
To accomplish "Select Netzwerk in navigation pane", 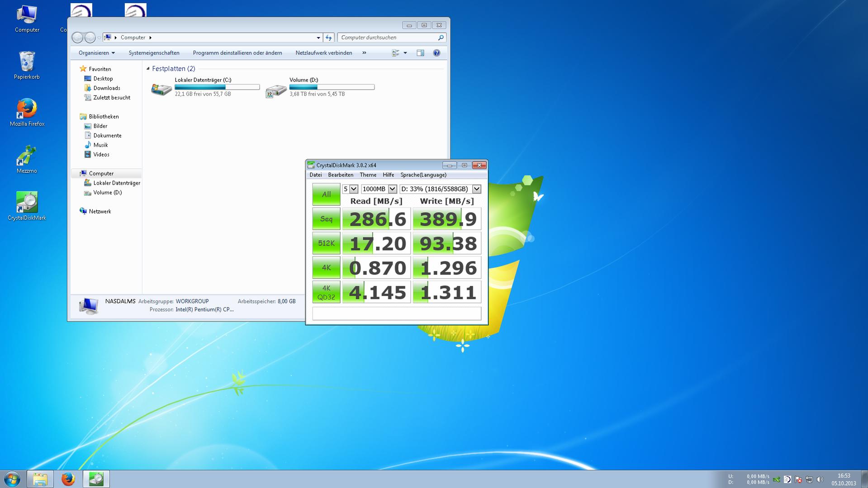I will point(100,212).
